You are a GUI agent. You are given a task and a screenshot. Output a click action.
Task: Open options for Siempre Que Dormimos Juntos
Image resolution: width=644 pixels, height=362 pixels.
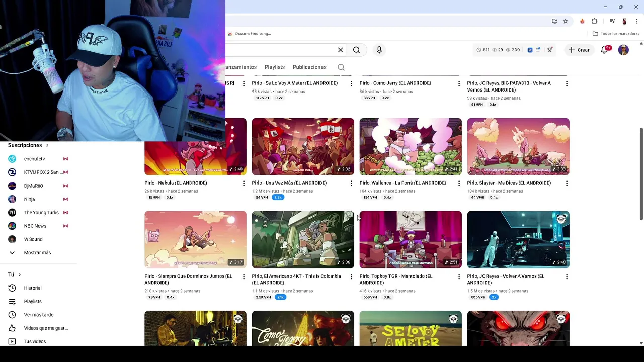(x=244, y=277)
